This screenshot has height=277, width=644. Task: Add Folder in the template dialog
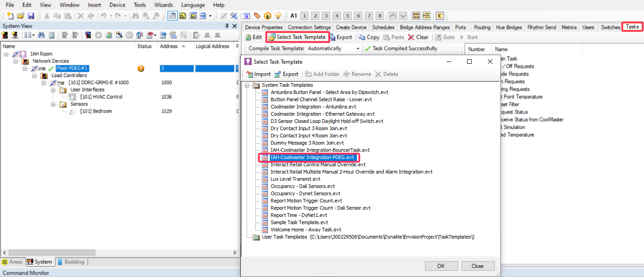click(x=322, y=74)
